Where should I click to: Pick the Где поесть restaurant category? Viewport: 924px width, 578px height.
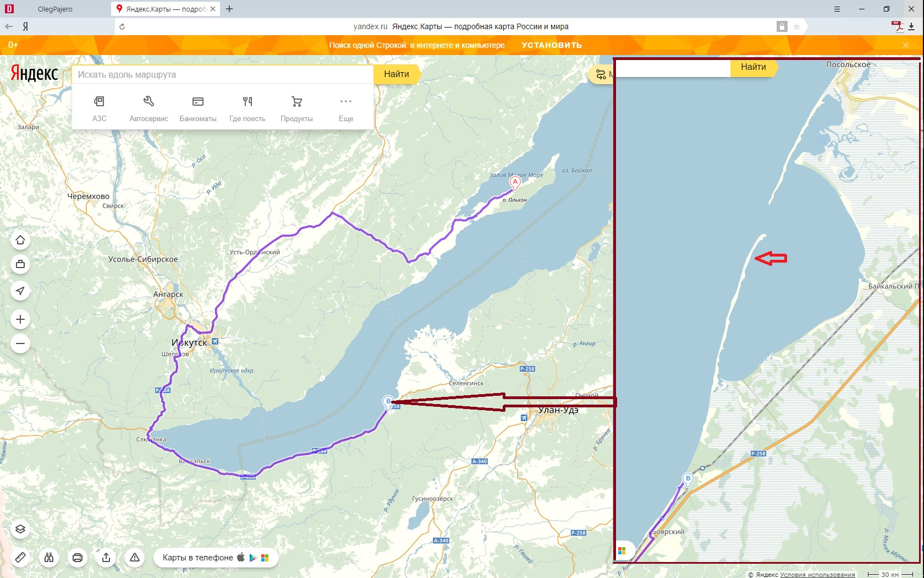[248, 108]
